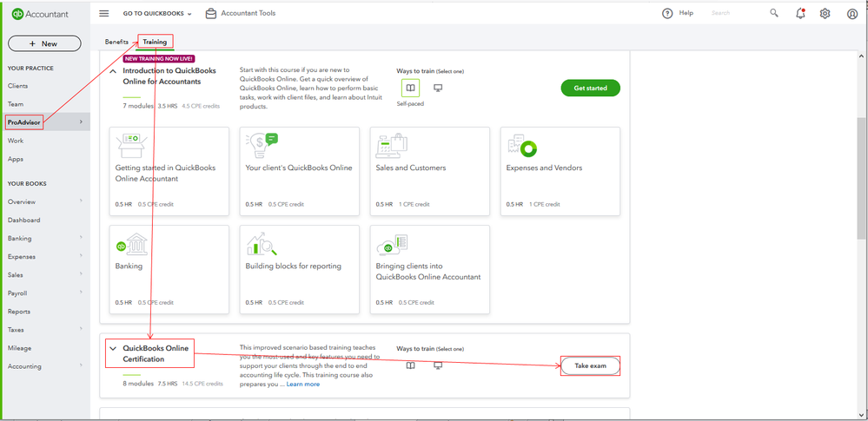The width and height of the screenshot is (868, 421).
Task: Click the QuickBooks Accountant logo
Action: click(40, 14)
